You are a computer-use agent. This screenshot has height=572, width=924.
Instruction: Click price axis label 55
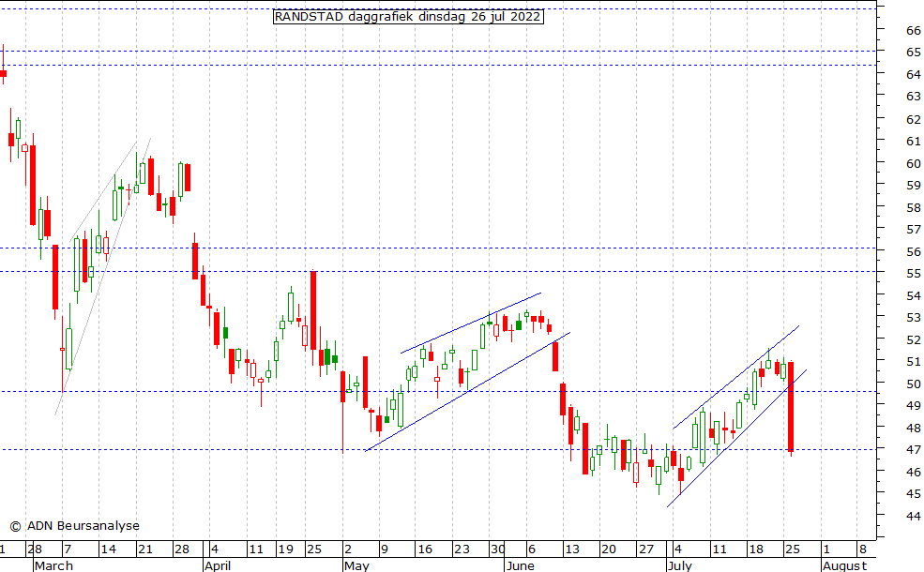click(914, 274)
